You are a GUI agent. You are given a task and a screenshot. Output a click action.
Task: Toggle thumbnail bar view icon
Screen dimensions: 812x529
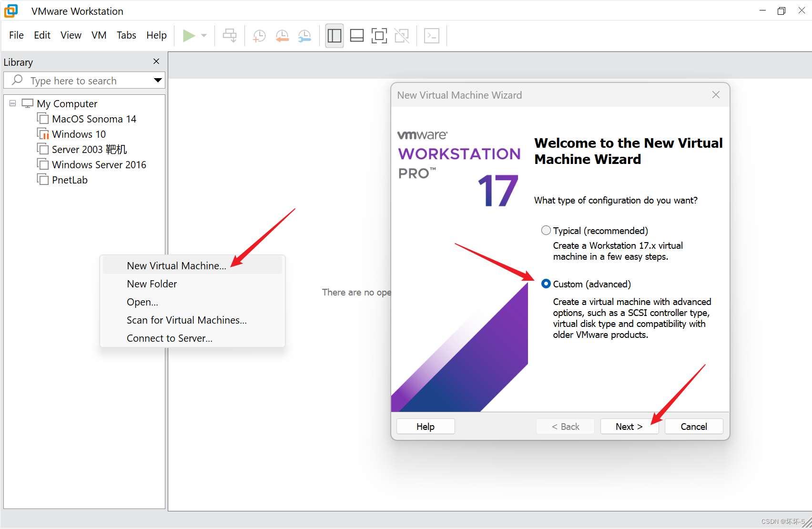(357, 36)
